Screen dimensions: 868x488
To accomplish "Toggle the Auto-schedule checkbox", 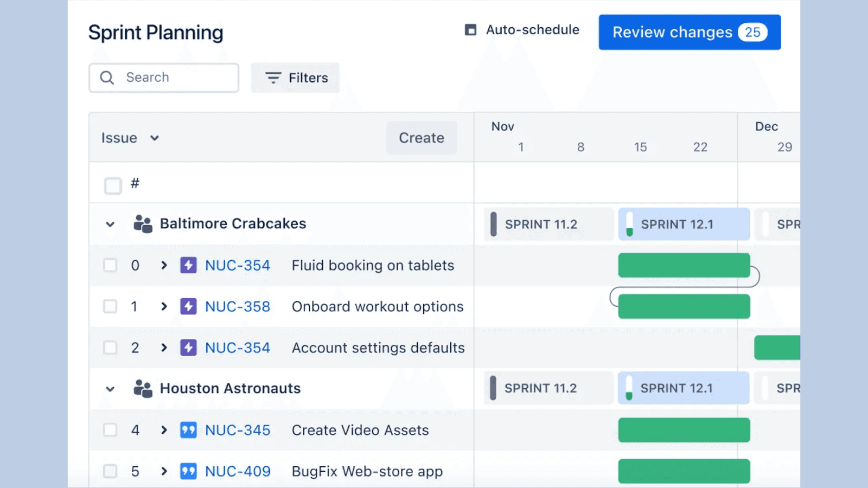I will tap(470, 30).
